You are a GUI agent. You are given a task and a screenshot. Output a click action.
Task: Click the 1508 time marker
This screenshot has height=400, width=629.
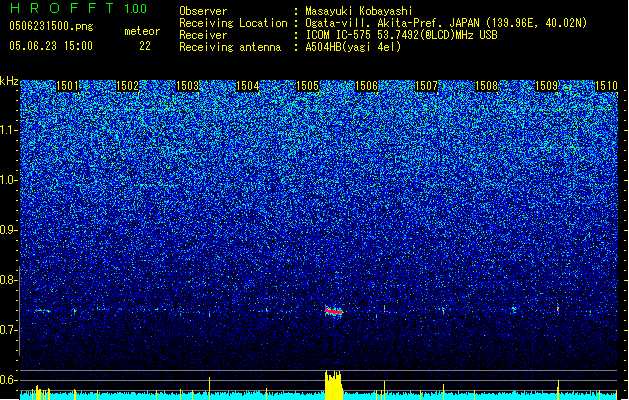(486, 86)
